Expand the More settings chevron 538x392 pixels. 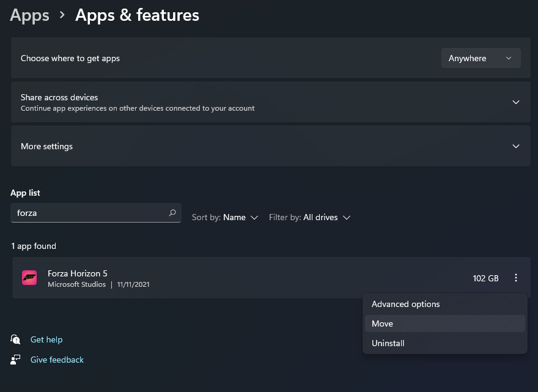(516, 146)
